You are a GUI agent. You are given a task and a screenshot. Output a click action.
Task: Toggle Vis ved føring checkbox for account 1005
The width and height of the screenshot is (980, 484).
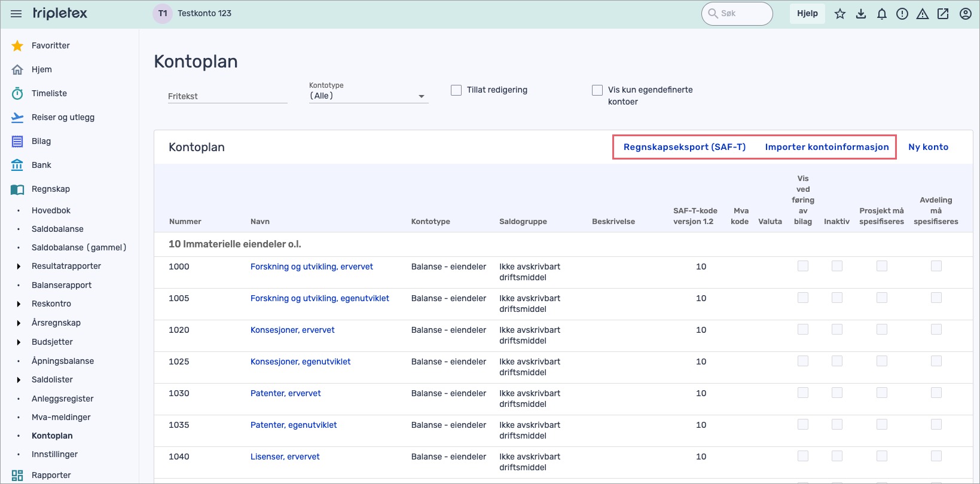point(803,298)
